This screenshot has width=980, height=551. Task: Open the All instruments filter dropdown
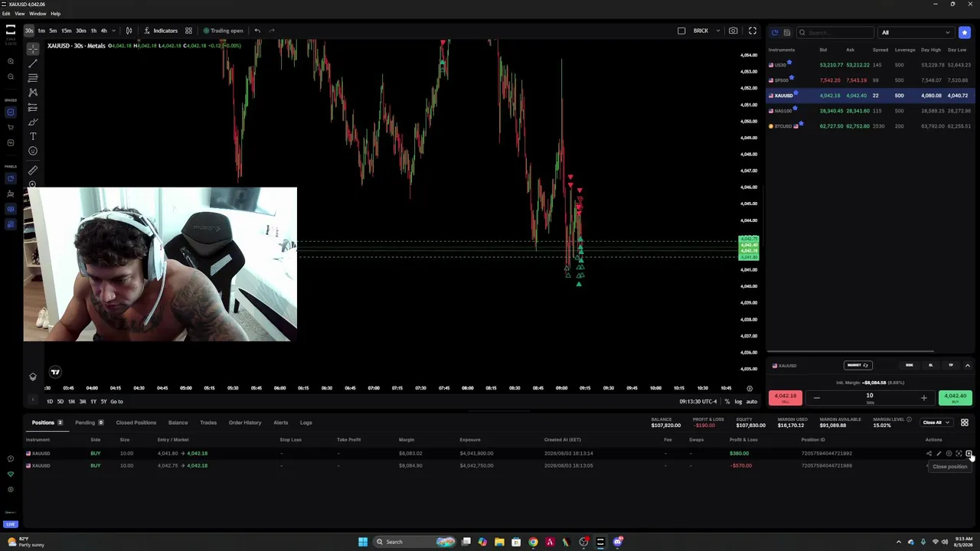click(916, 32)
